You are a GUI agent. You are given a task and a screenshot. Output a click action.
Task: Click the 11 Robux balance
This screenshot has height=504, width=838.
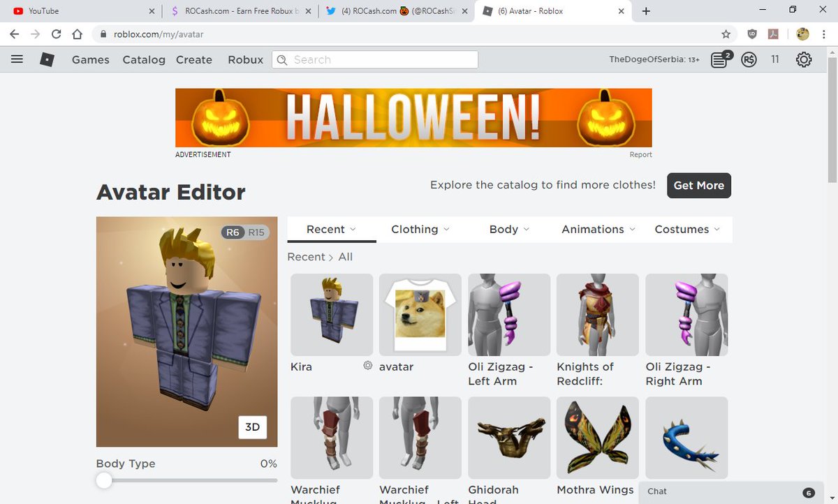click(x=775, y=60)
